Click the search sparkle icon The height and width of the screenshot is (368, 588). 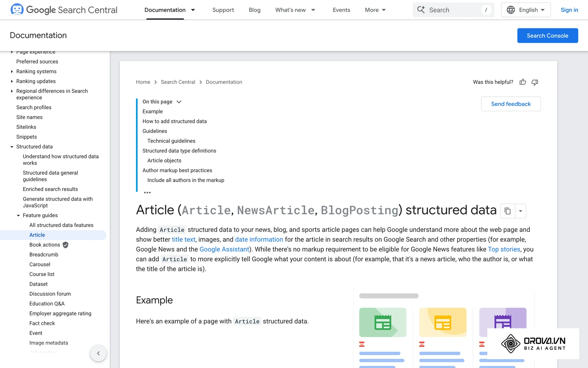[x=421, y=10]
